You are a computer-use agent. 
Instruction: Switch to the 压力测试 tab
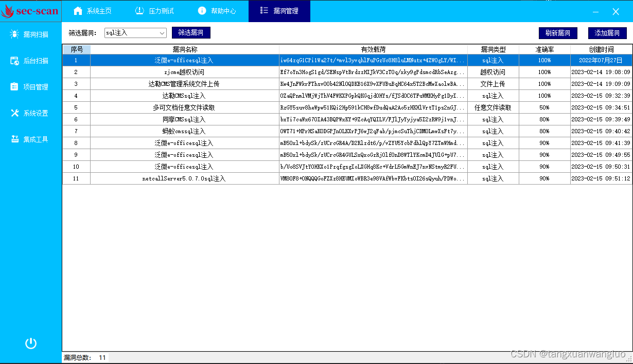click(154, 11)
